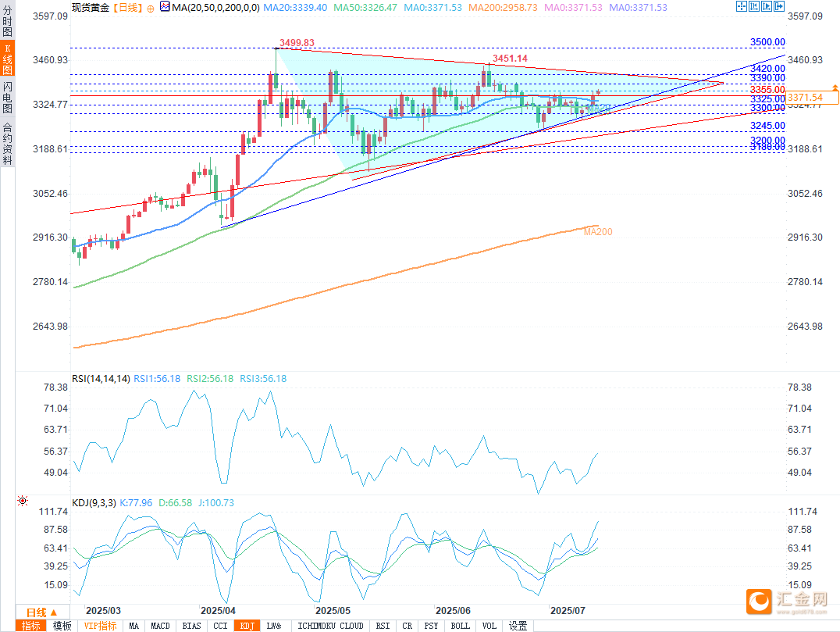Click the current price tag 3371.54

(x=812, y=97)
